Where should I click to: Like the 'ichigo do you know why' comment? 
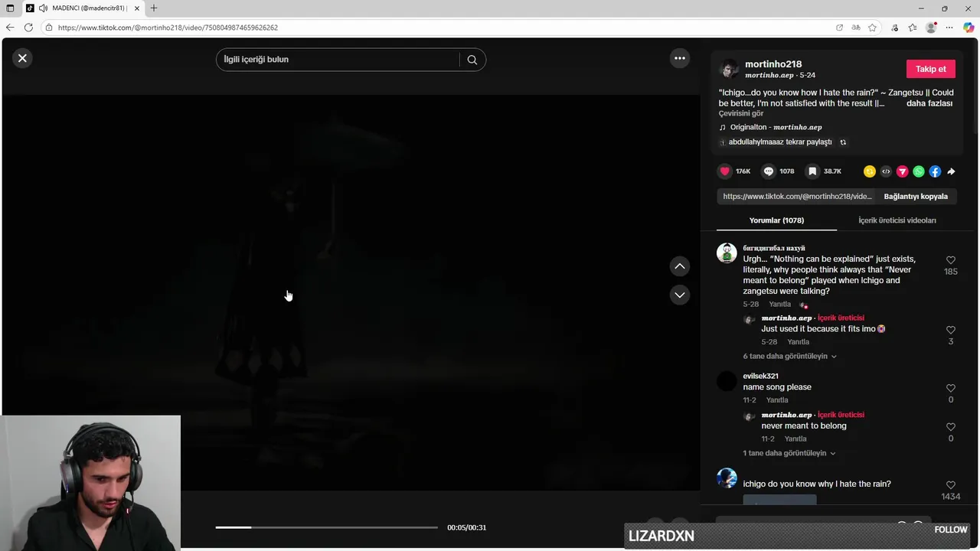[950, 485]
